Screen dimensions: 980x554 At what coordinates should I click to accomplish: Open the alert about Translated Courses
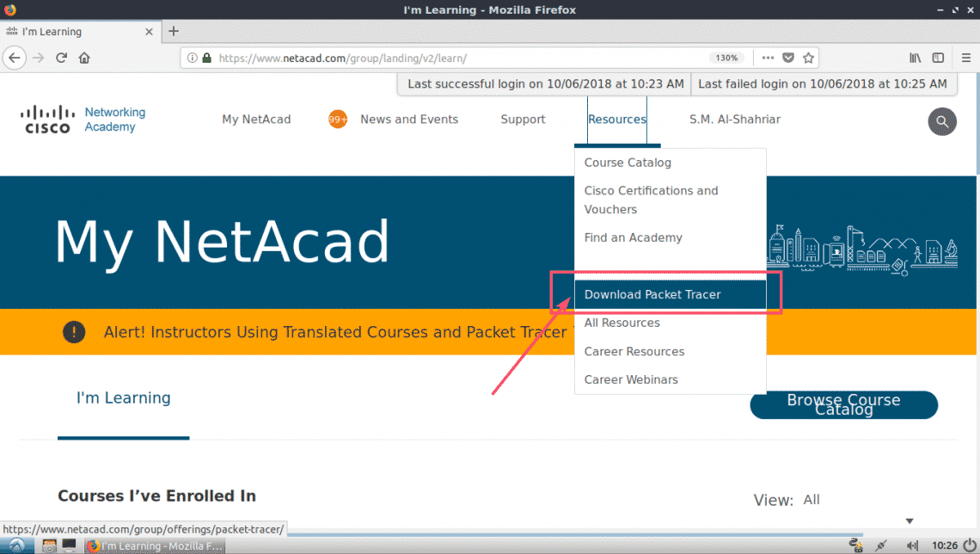coord(335,332)
